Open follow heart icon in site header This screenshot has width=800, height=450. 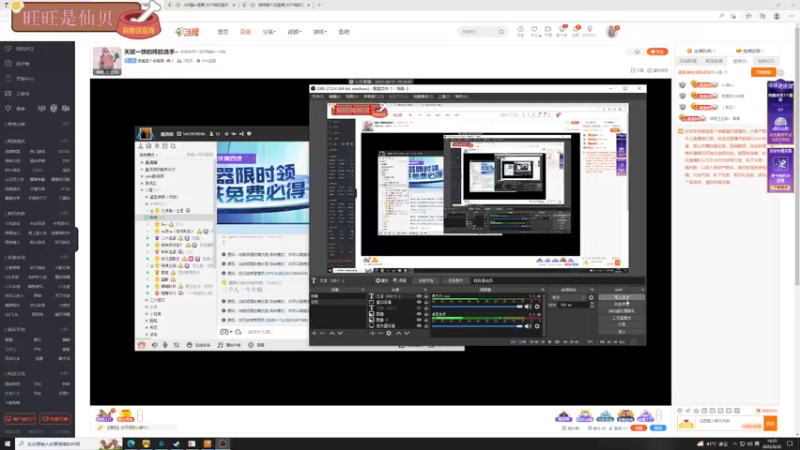(x=534, y=31)
